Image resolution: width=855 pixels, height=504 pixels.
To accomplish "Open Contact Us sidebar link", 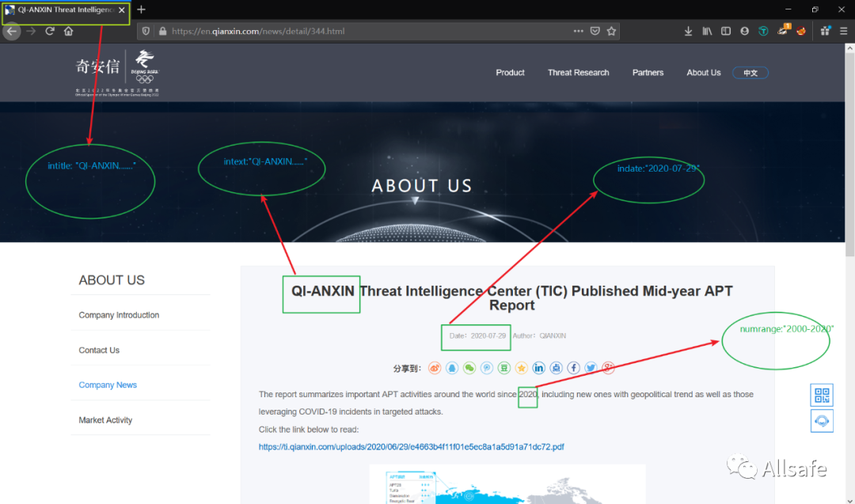I will pyautogui.click(x=99, y=351).
